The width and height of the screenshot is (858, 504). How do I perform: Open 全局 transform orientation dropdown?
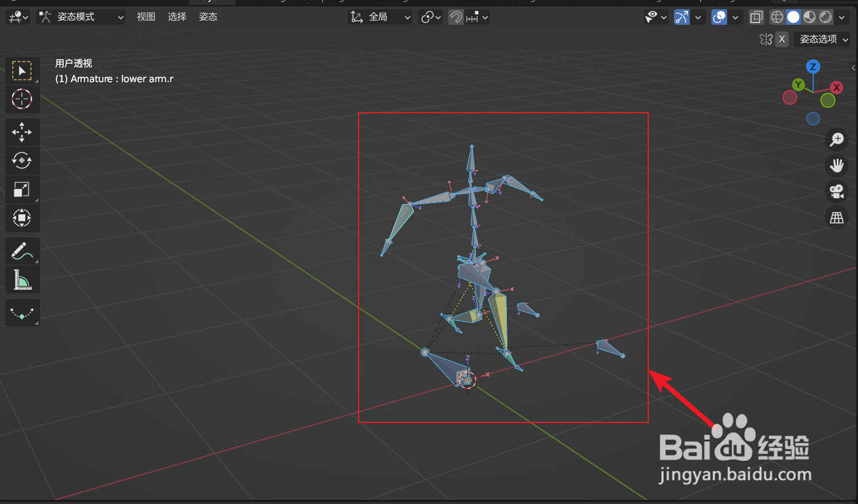point(380,17)
